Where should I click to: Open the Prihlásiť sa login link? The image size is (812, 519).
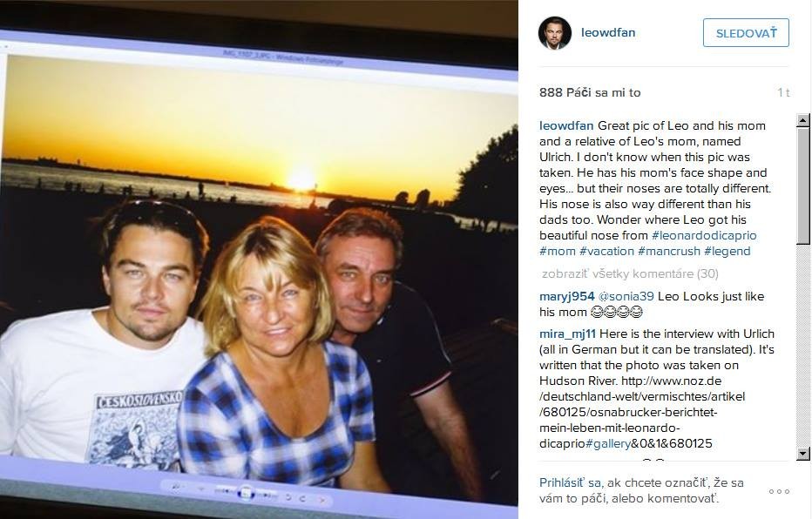tap(570, 482)
